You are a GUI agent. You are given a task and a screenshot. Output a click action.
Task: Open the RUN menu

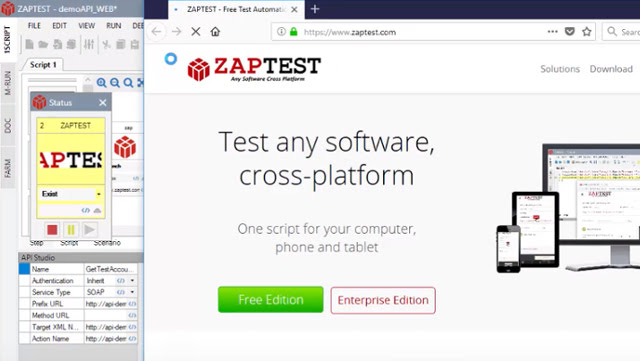coord(113,26)
